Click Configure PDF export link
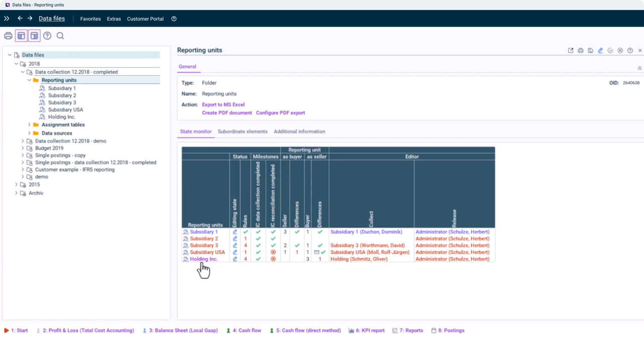 point(280,113)
